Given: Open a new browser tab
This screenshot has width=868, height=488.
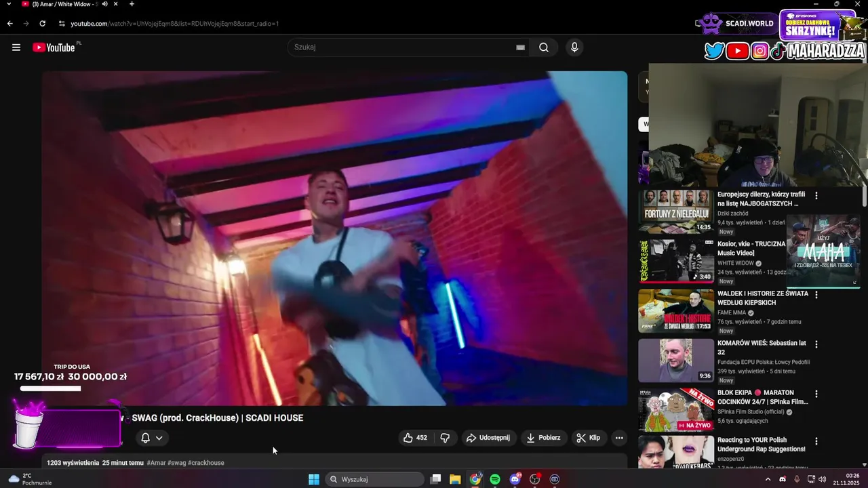Looking at the screenshot, I should coord(132,4).
